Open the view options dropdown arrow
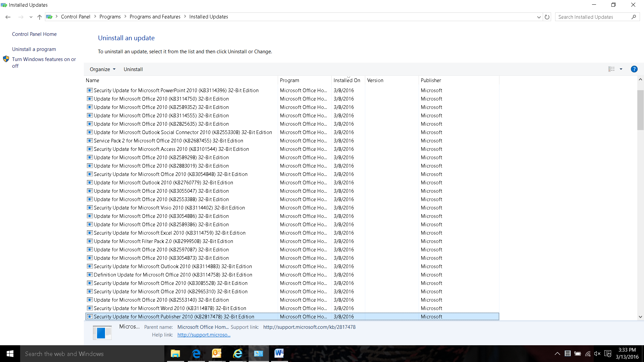644x362 pixels. (x=621, y=69)
